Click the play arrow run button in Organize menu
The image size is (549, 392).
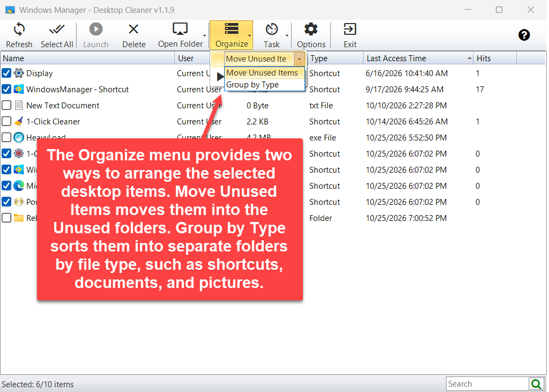click(219, 76)
